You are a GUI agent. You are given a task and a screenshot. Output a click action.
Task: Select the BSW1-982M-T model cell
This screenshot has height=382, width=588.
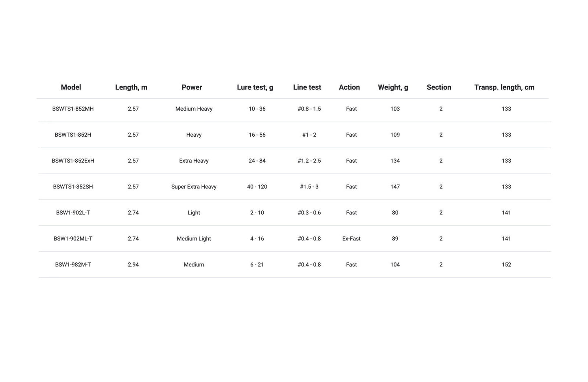click(x=73, y=265)
